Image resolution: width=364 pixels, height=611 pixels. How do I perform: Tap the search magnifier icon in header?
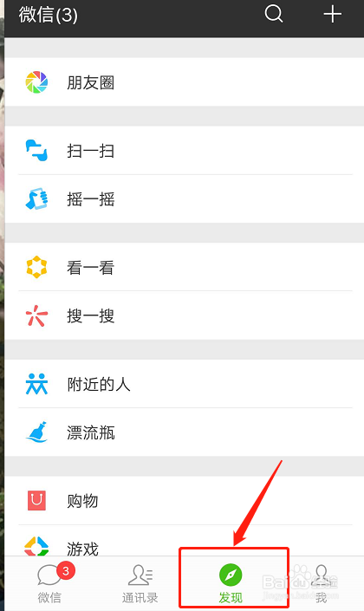coord(274,14)
